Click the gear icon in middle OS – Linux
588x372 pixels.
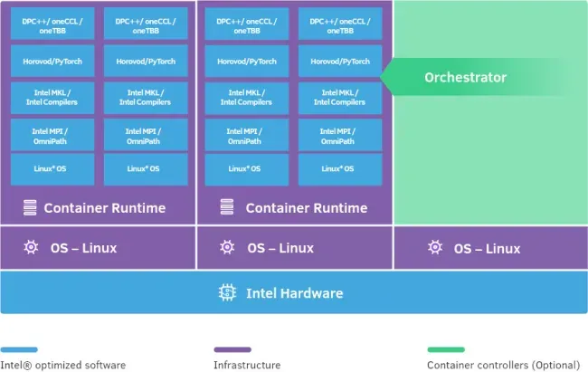(227, 247)
